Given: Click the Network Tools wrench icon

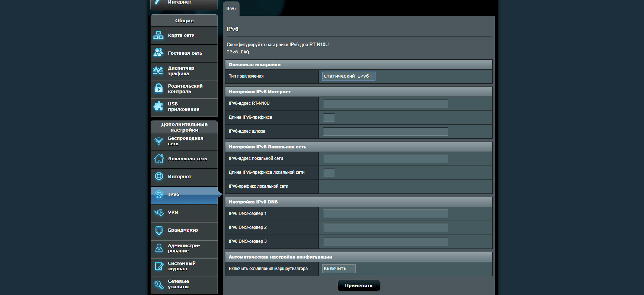Looking at the screenshot, I should coord(159,285).
